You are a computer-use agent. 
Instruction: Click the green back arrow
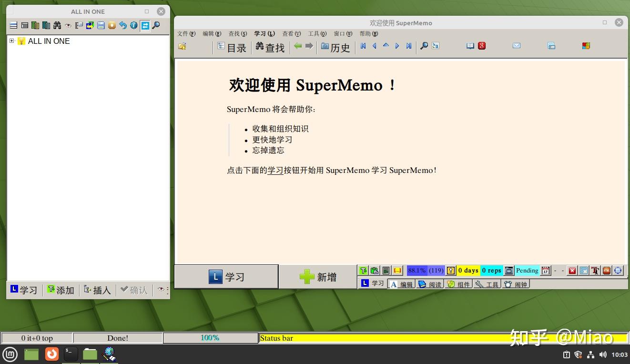pyautogui.click(x=298, y=46)
